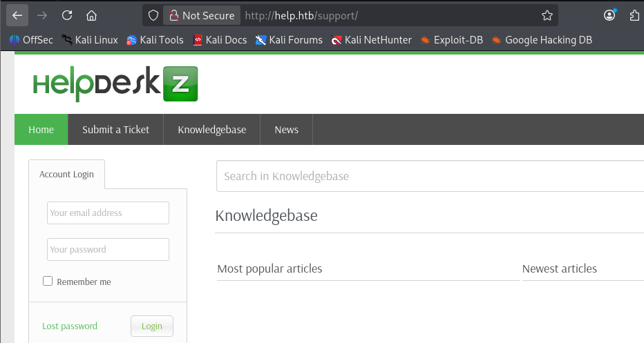Go to the browser home icon
The image size is (644, 343).
point(91,15)
